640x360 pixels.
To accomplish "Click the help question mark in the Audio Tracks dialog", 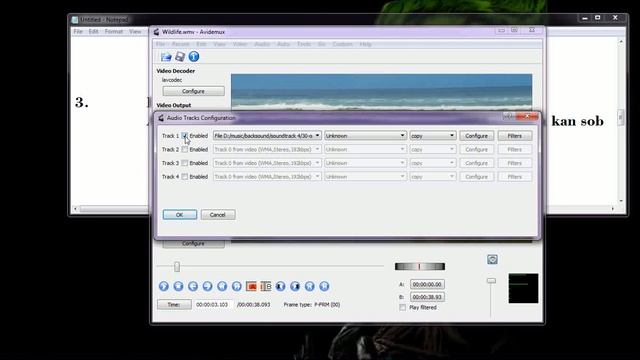I will click(508, 117).
